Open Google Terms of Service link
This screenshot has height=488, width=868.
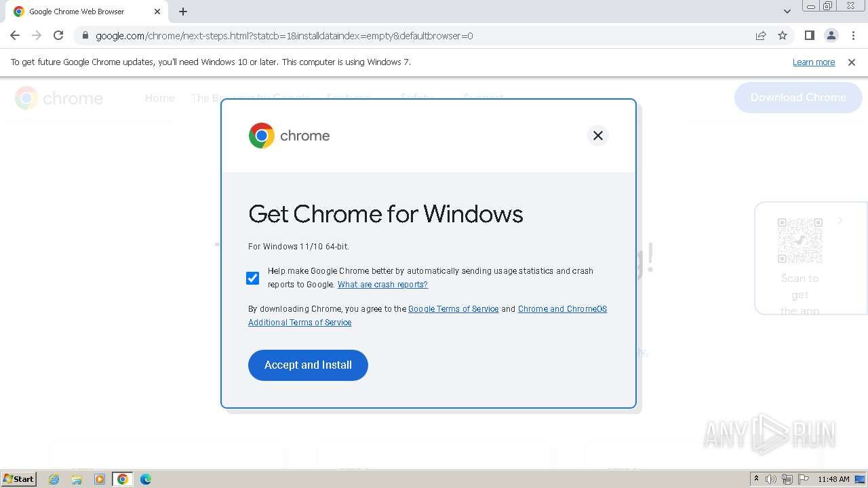click(x=453, y=309)
